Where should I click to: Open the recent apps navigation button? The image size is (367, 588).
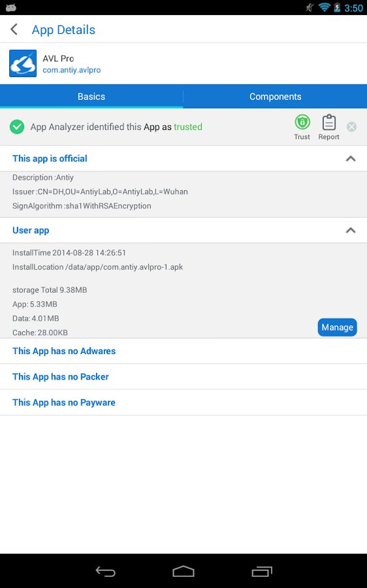[x=262, y=571]
